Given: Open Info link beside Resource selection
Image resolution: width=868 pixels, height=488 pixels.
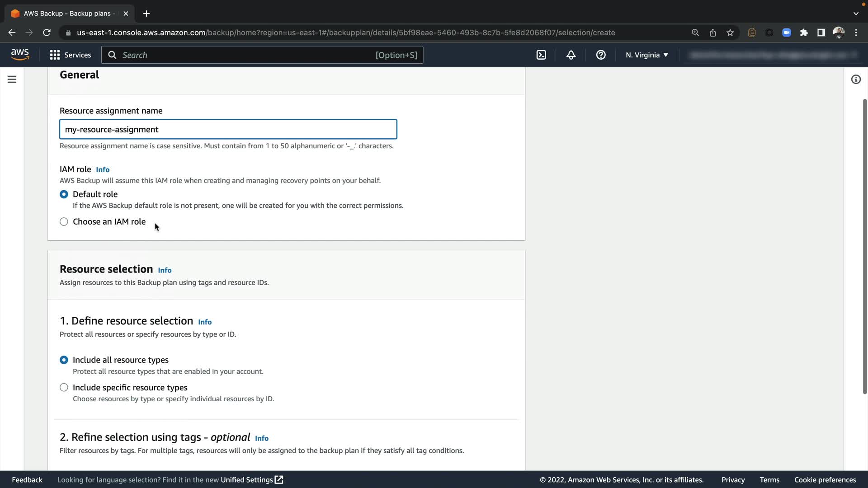Looking at the screenshot, I should click(x=165, y=270).
